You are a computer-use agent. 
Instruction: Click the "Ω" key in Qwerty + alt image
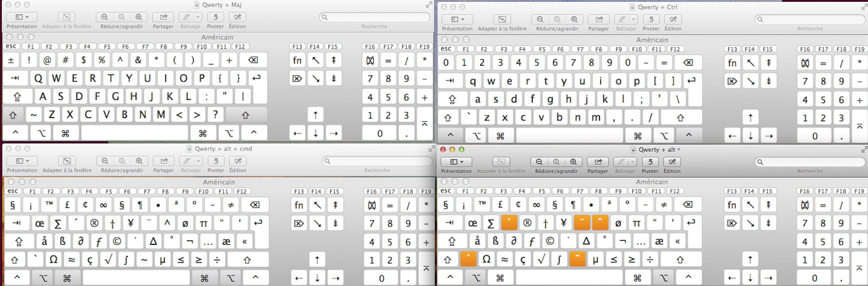click(x=486, y=259)
